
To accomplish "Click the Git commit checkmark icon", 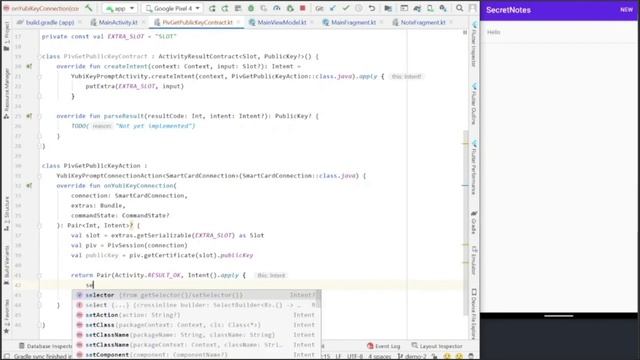I will coord(346,8).
